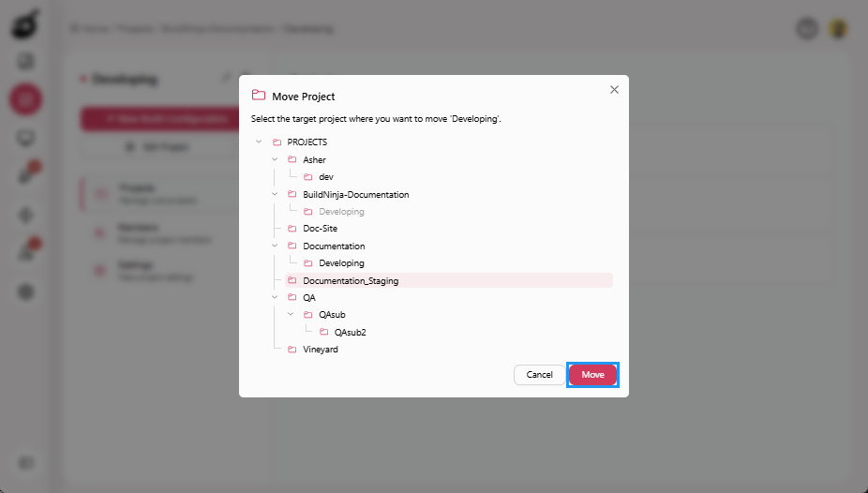Close the Move Project dialog with X
868x493 pixels.
pos(614,90)
